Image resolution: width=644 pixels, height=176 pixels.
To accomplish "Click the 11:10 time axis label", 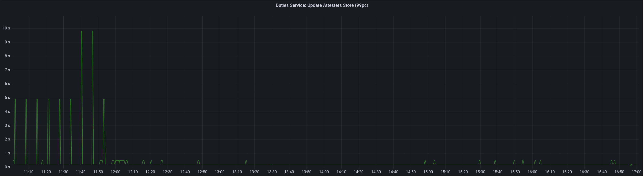I will pos(28,172).
